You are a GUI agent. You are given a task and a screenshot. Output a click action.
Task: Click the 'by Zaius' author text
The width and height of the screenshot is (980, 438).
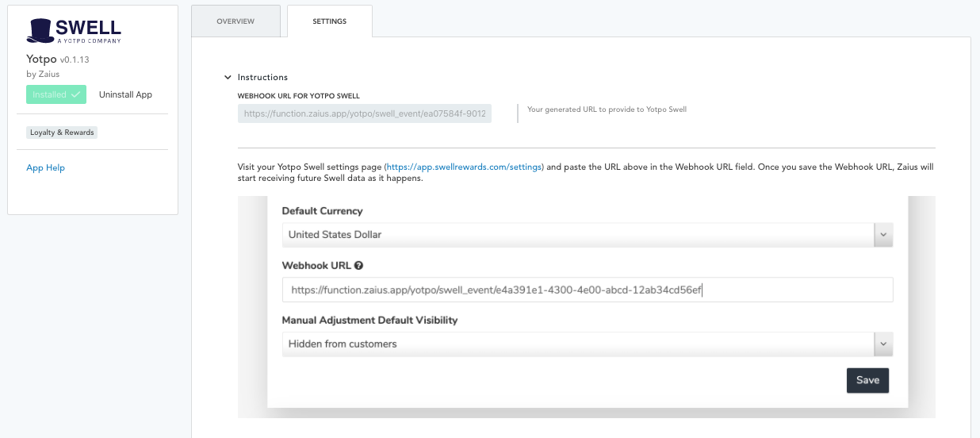(x=43, y=74)
